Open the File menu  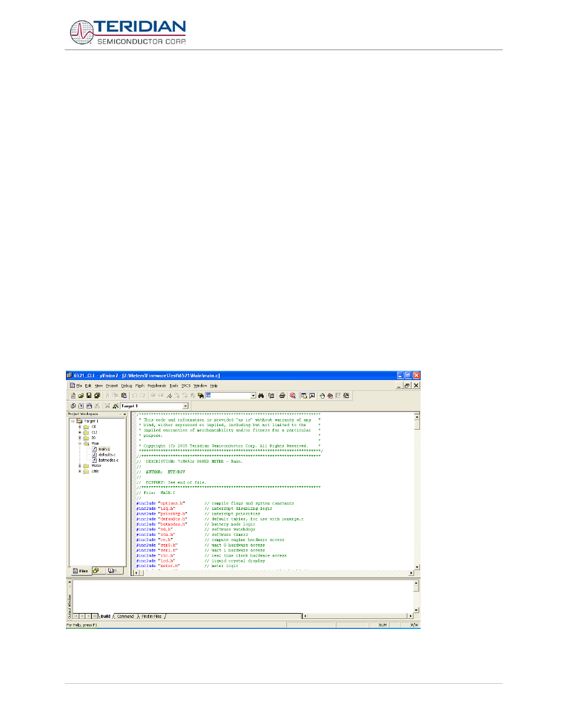tap(79, 386)
